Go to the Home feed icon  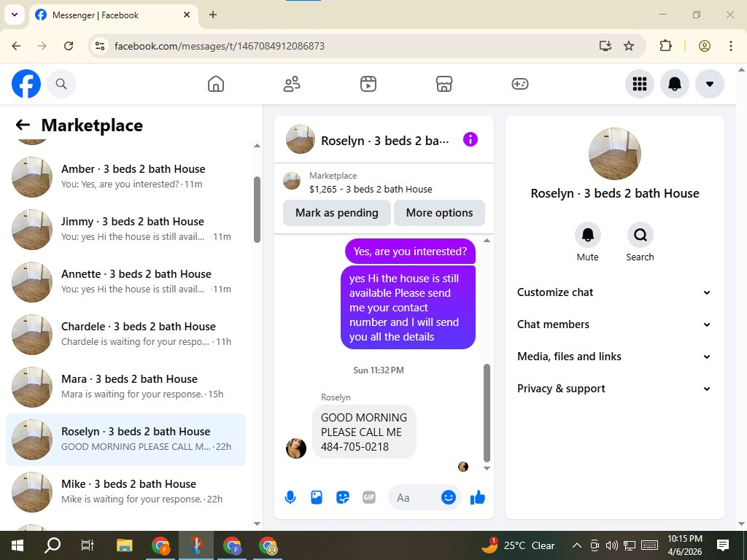click(216, 84)
